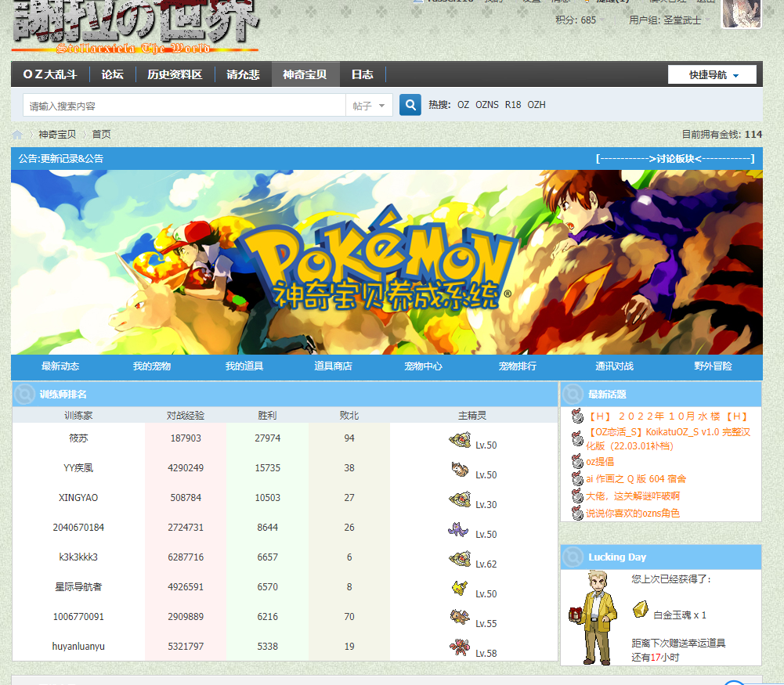Click trainer name 星际导航者
The width and height of the screenshot is (784, 685).
tap(78, 586)
